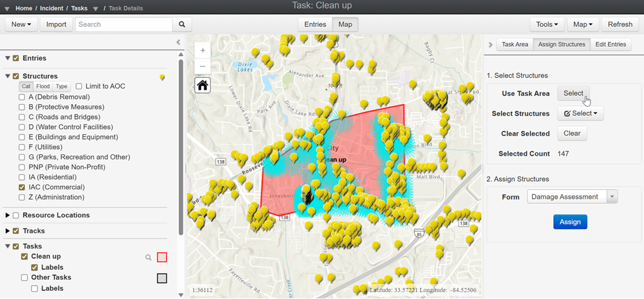Uncheck IAC (Commercial) category

(x=22, y=188)
